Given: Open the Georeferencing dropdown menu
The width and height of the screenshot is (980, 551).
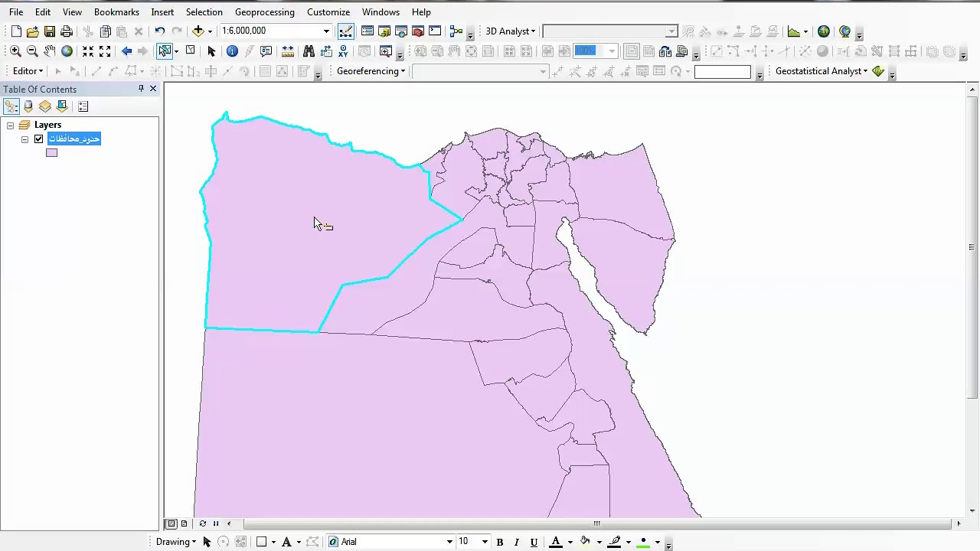Looking at the screenshot, I should click(371, 71).
